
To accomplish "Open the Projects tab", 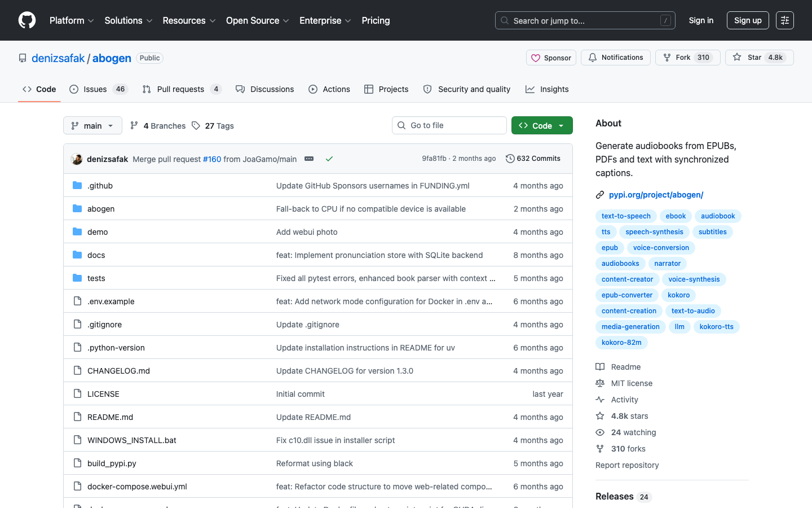I will click(386, 89).
